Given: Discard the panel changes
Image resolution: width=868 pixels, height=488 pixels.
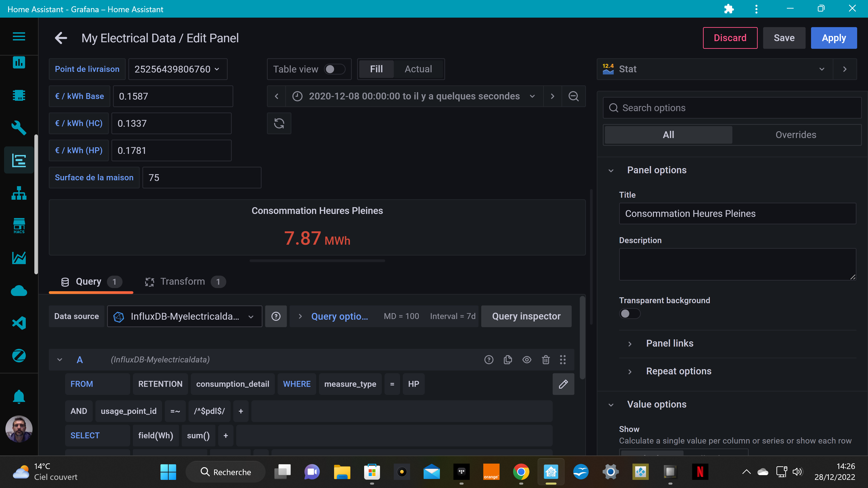Looking at the screenshot, I should 730,38.
